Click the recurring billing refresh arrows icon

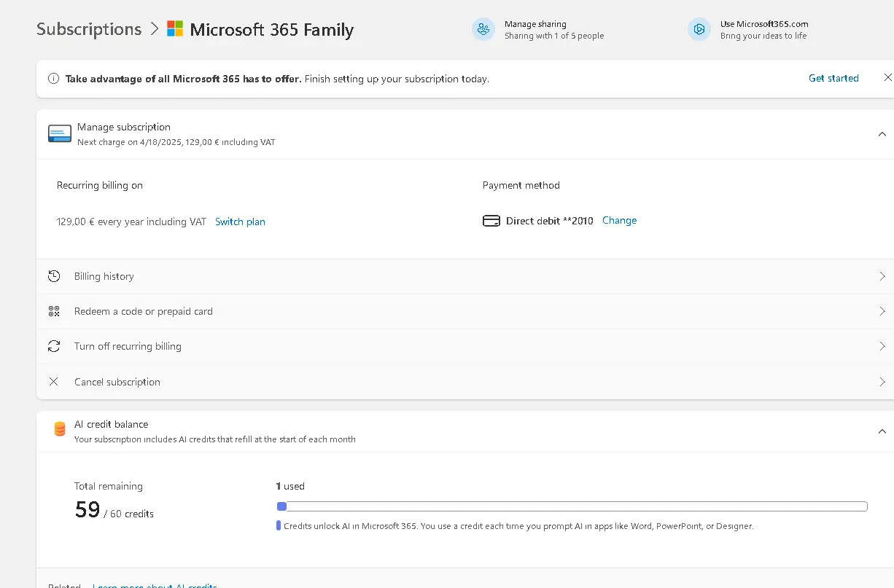[54, 346]
